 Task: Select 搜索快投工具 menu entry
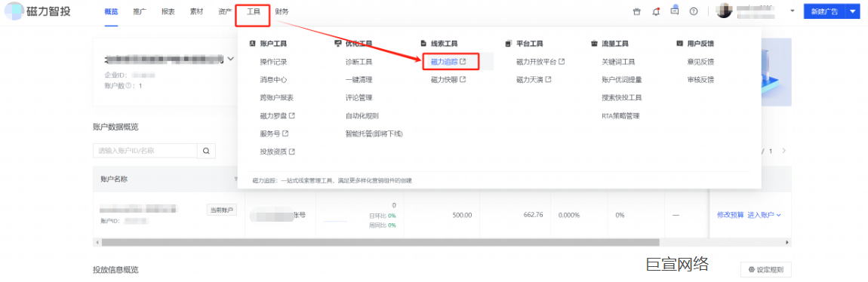click(x=622, y=98)
